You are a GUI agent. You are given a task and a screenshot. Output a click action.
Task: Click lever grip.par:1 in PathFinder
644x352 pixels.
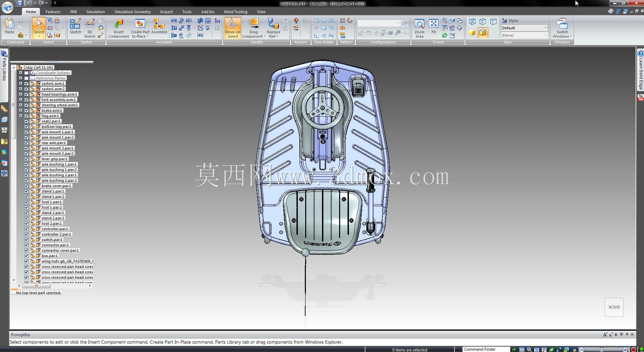tap(54, 159)
